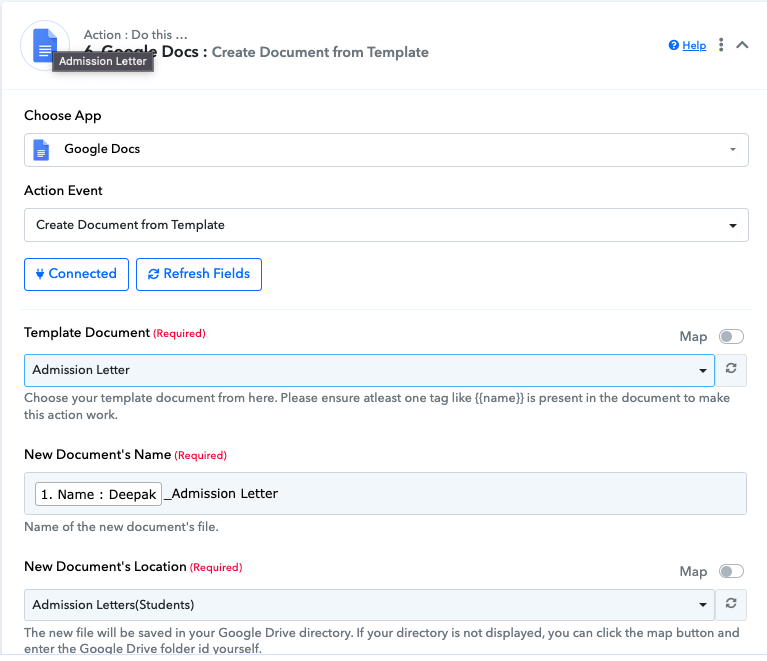
Task: Click the New Document's Name input field
Action: point(385,493)
